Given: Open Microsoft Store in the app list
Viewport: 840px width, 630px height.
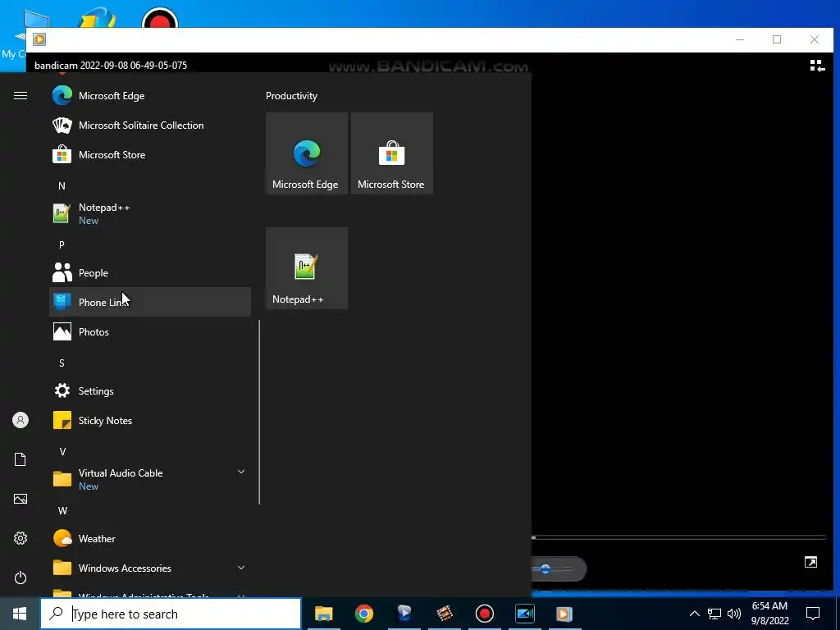Looking at the screenshot, I should click(150, 155).
